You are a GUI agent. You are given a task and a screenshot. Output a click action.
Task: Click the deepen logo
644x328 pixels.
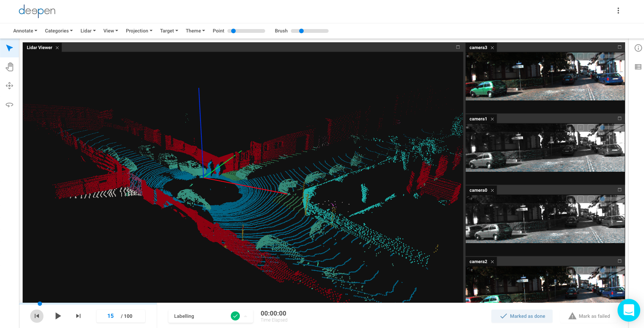pyautogui.click(x=37, y=11)
